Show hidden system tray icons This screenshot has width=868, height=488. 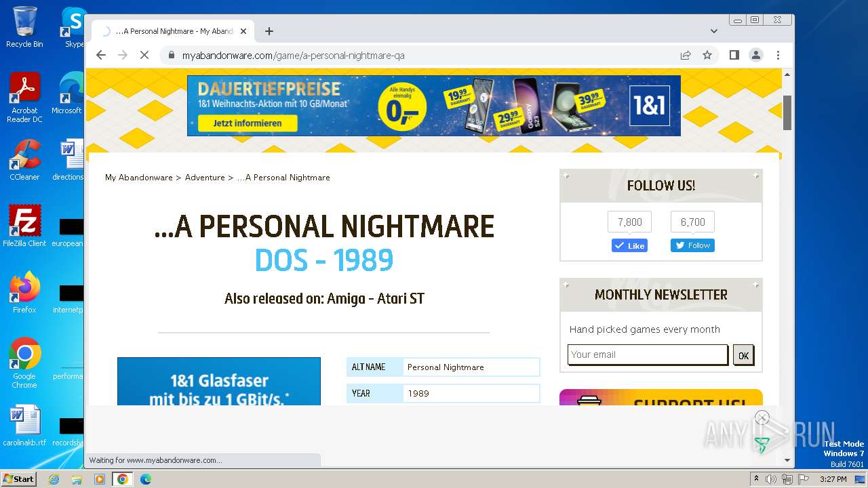756,479
